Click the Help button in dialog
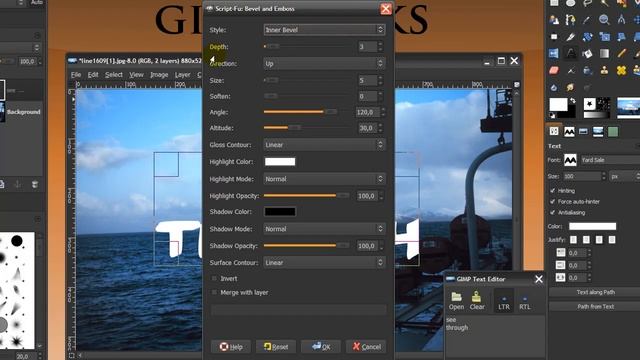 [x=231, y=347]
